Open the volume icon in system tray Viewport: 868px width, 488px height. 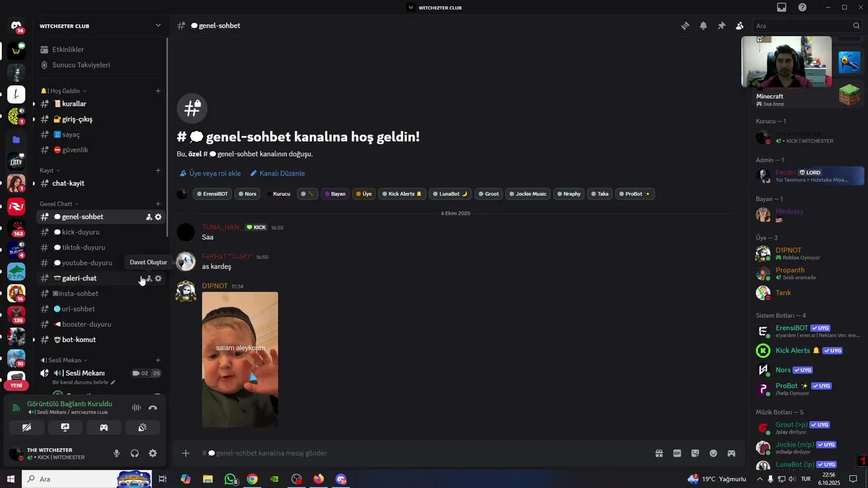click(x=793, y=479)
